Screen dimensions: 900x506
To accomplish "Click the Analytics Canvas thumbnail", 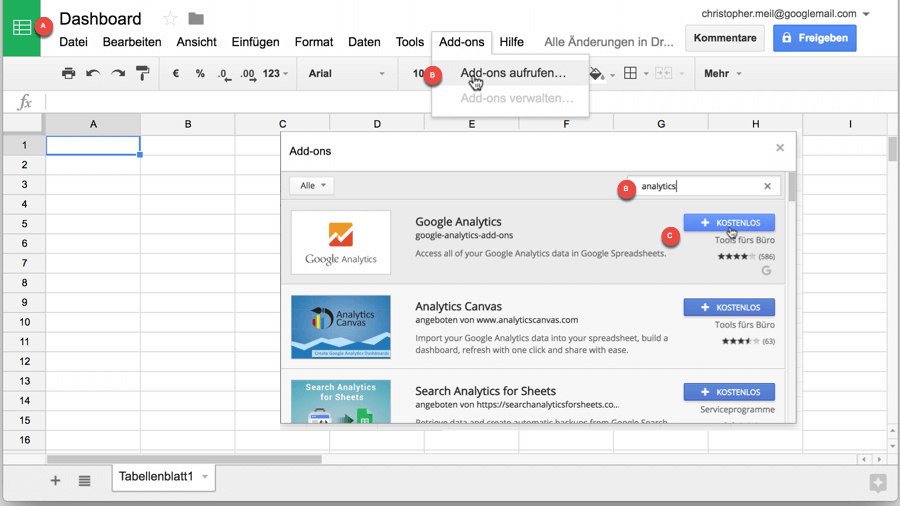I will [341, 327].
